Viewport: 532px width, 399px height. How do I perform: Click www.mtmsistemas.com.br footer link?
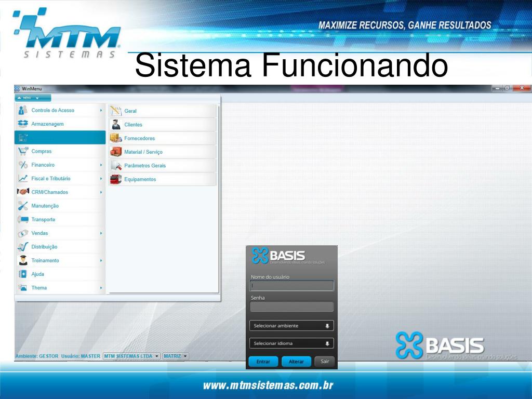click(268, 385)
